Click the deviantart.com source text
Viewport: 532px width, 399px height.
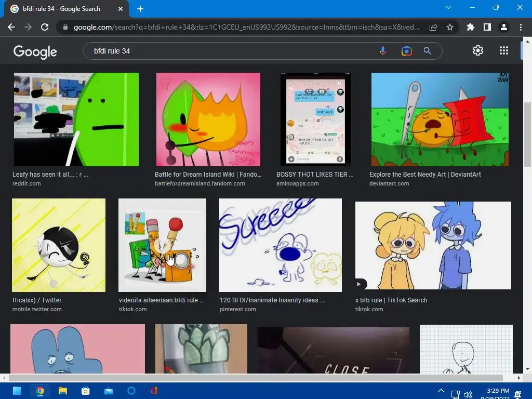click(x=389, y=183)
